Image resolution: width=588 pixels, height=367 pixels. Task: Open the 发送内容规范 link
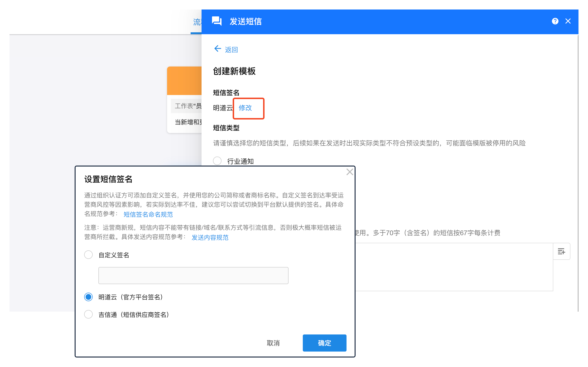click(x=210, y=237)
